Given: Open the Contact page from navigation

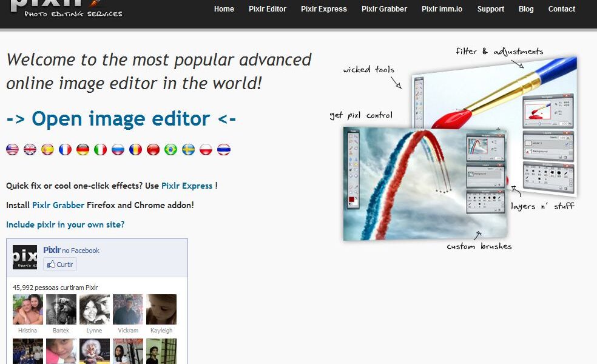Looking at the screenshot, I should click(x=562, y=8).
